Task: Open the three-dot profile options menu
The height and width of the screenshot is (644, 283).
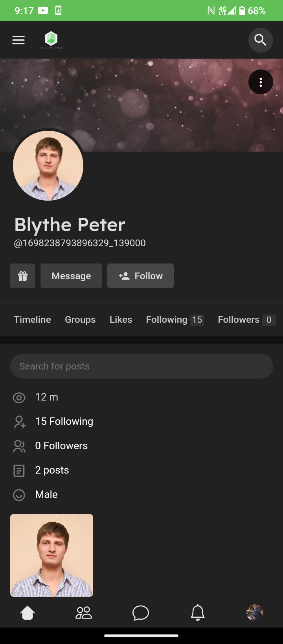Action: click(x=261, y=82)
